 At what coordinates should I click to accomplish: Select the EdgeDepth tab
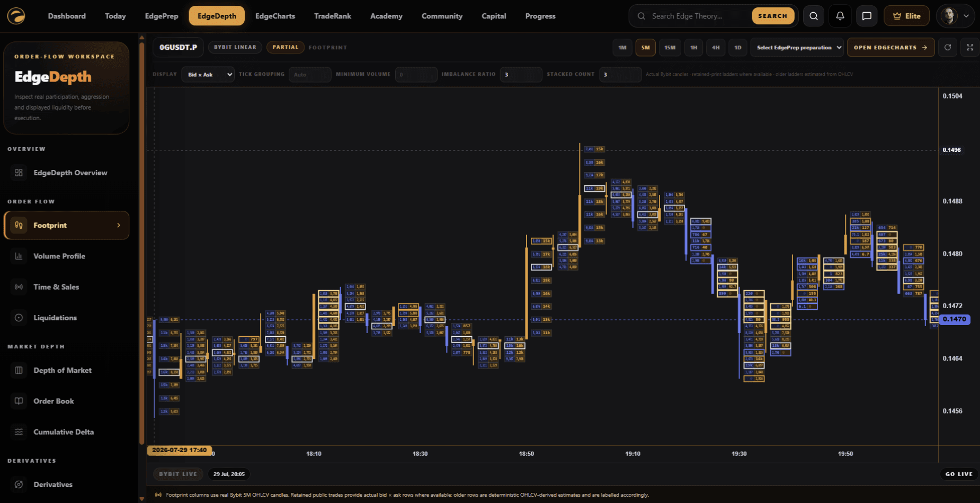point(217,16)
